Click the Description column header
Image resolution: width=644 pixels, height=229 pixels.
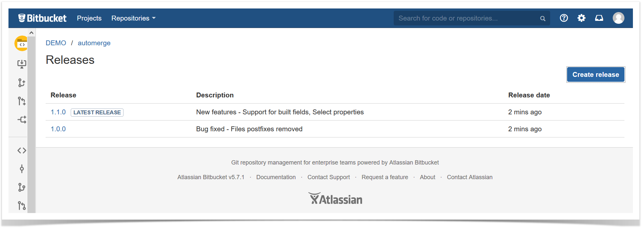(x=215, y=95)
